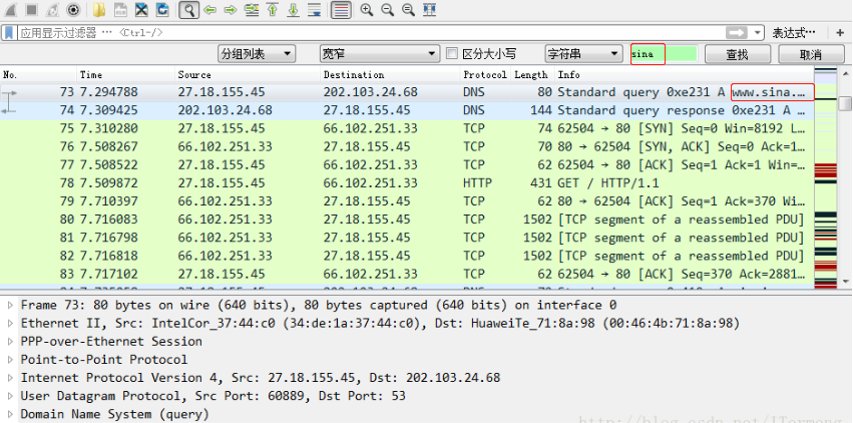Image resolution: width=853 pixels, height=423 pixels.
Task: Focus the display filter input field
Action: click(371, 33)
